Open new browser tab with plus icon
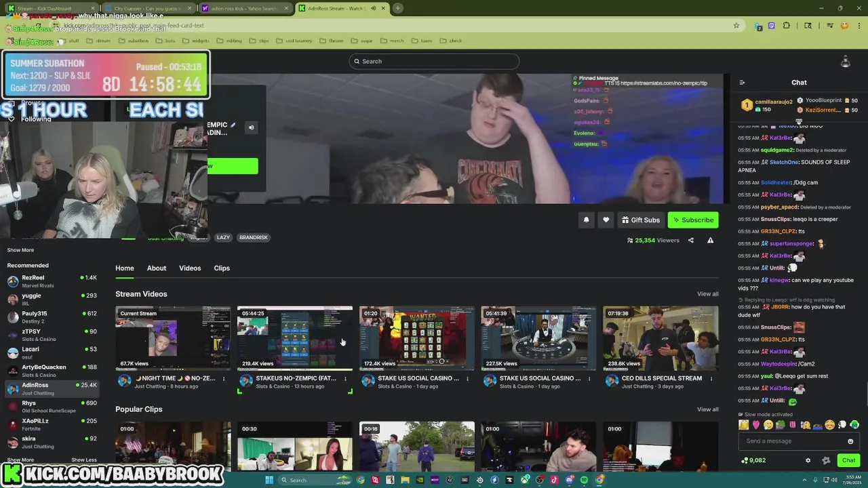Image resolution: width=868 pixels, height=488 pixels. click(x=398, y=8)
